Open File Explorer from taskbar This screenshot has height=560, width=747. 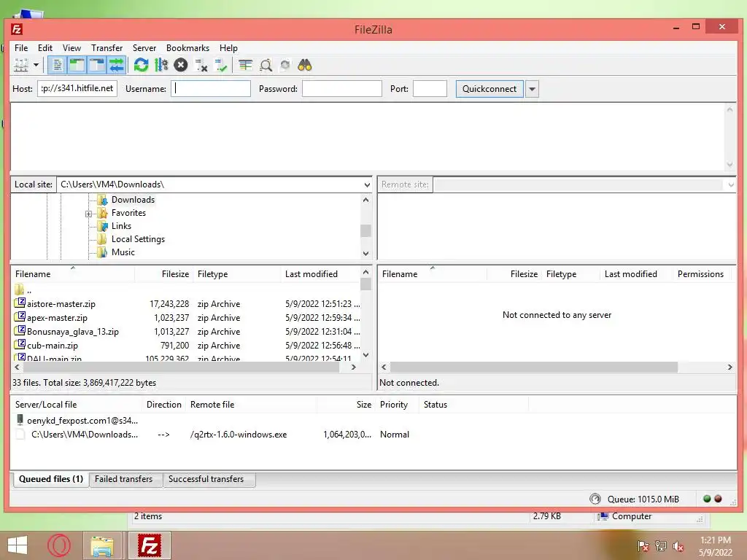point(102,545)
